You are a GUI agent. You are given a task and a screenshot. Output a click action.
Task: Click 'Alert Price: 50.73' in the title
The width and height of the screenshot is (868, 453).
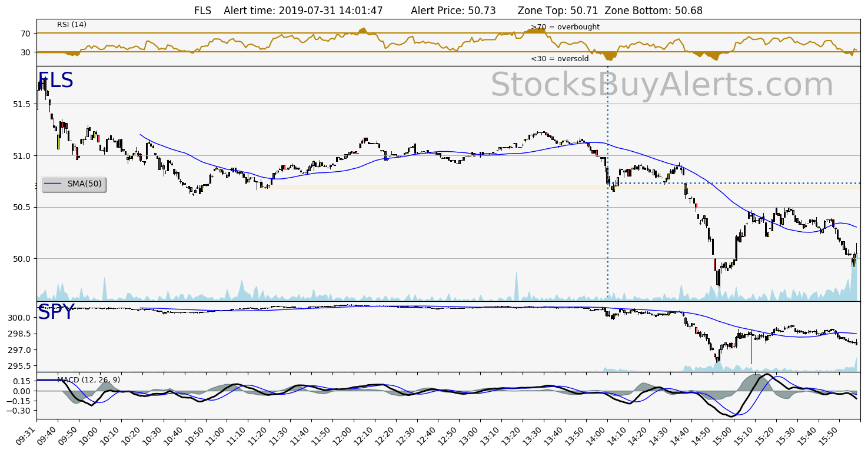453,11
